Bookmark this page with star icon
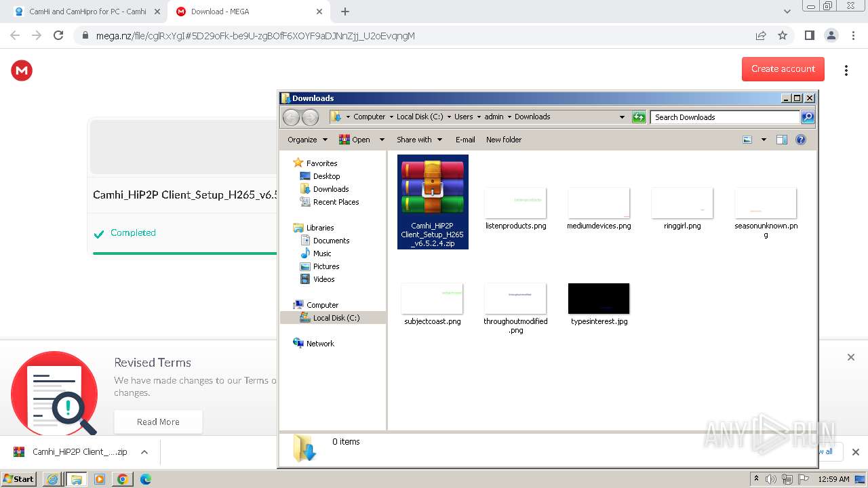The height and width of the screenshot is (488, 868). tap(783, 36)
